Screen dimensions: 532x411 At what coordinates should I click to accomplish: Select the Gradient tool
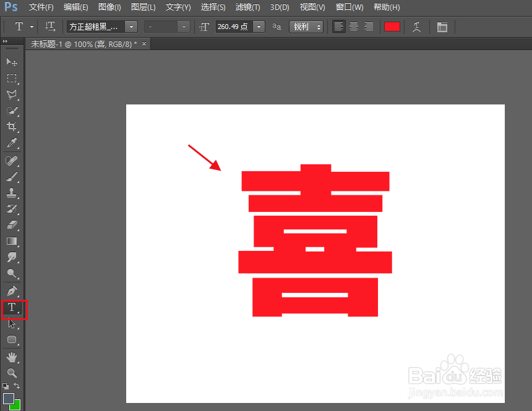pyautogui.click(x=12, y=241)
